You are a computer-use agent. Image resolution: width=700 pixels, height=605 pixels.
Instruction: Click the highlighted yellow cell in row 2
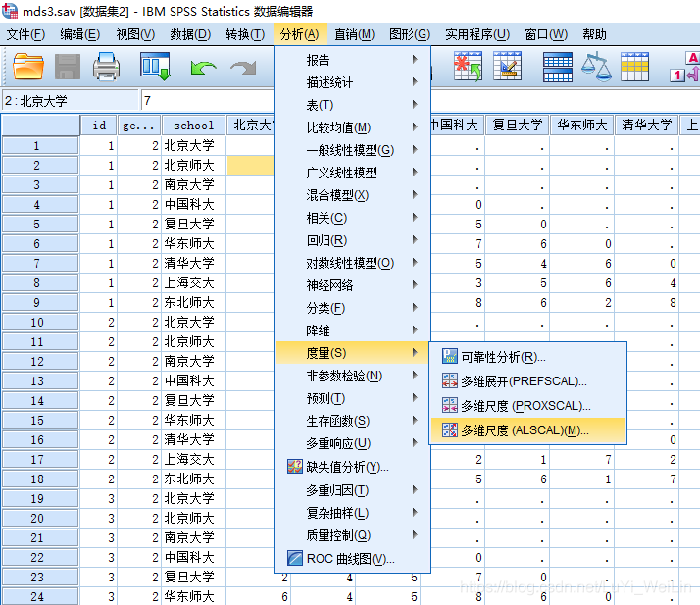(x=250, y=165)
